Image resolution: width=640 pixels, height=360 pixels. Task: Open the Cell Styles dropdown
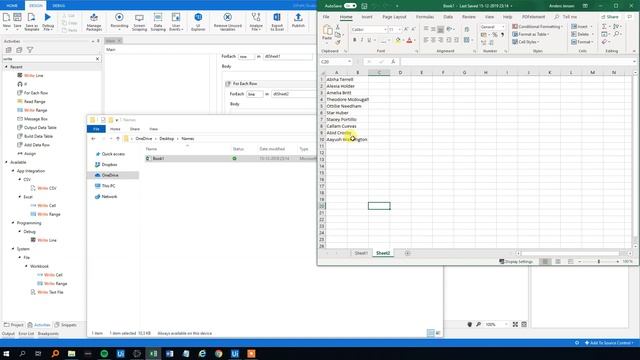526,42
